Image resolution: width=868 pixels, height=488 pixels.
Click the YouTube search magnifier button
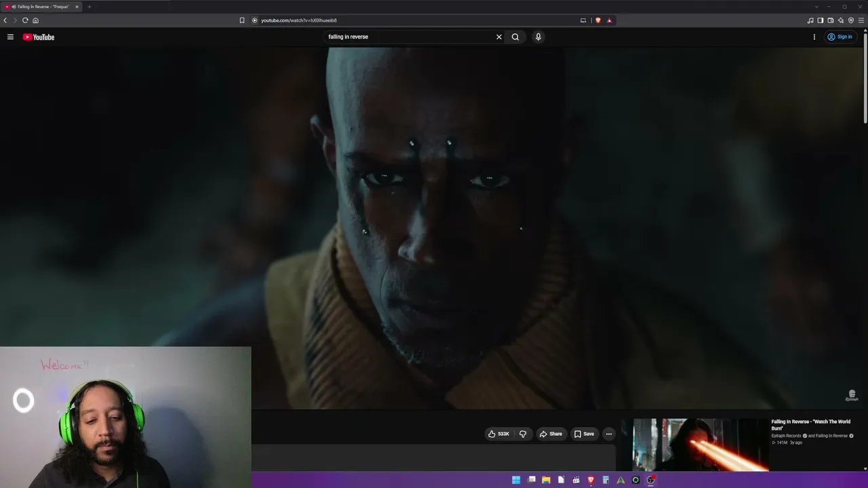[515, 37]
